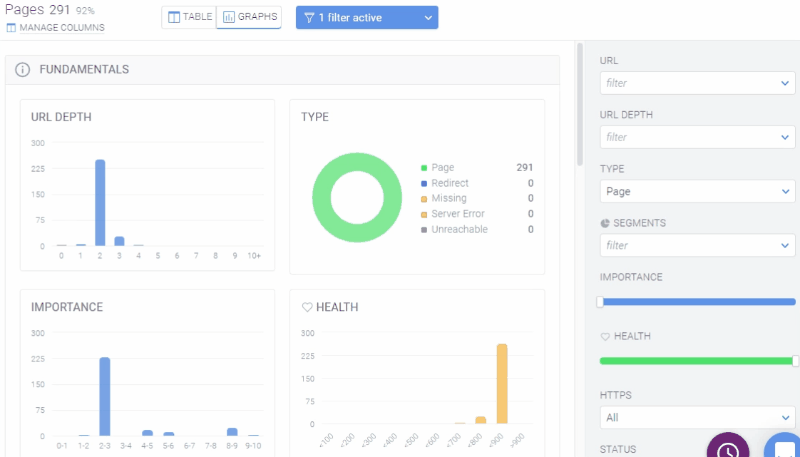Click the Health bar under <800
The height and width of the screenshot is (457, 800).
coord(481,420)
